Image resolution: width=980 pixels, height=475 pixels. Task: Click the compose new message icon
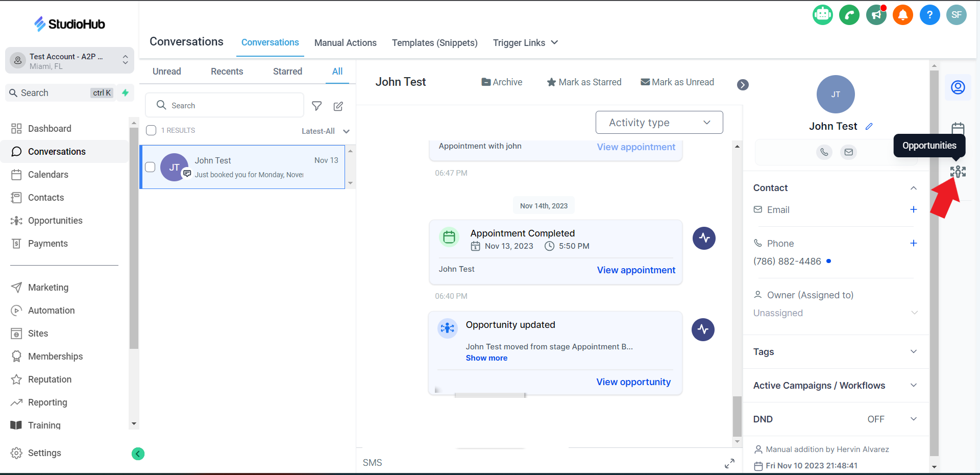338,106
